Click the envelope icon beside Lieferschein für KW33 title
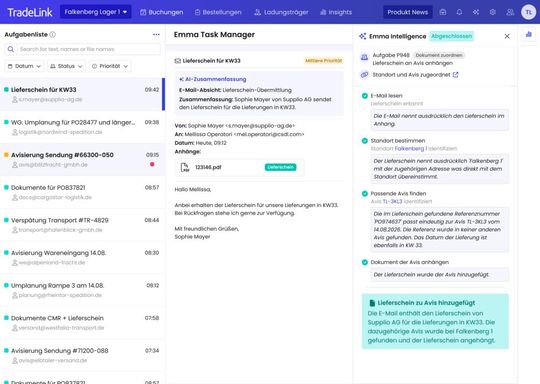Image resolution: width=540 pixels, height=384 pixels. [x=178, y=61]
